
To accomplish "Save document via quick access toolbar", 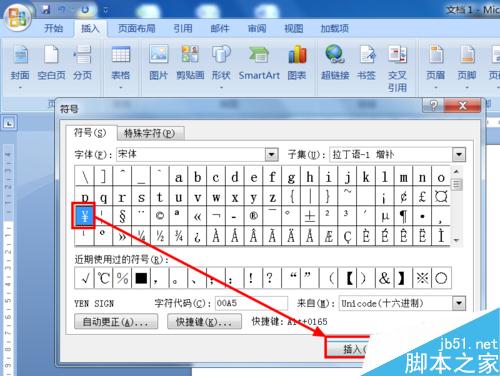I will coord(45,10).
